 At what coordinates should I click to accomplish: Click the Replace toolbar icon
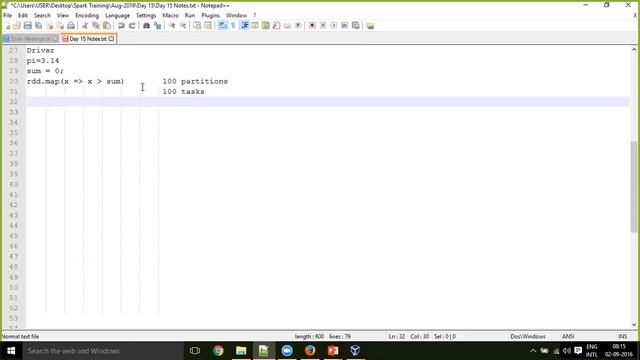click(x=157, y=26)
